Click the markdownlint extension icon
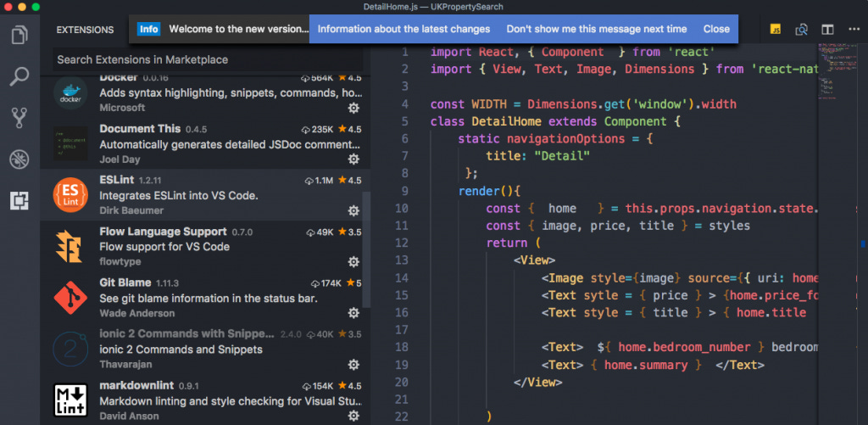868x425 pixels. tap(71, 400)
